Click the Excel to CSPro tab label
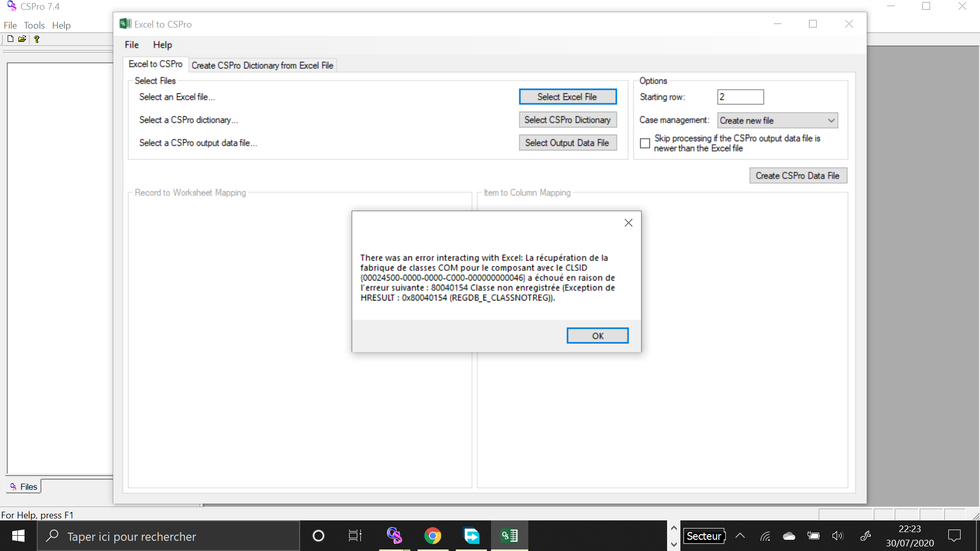 click(x=156, y=65)
